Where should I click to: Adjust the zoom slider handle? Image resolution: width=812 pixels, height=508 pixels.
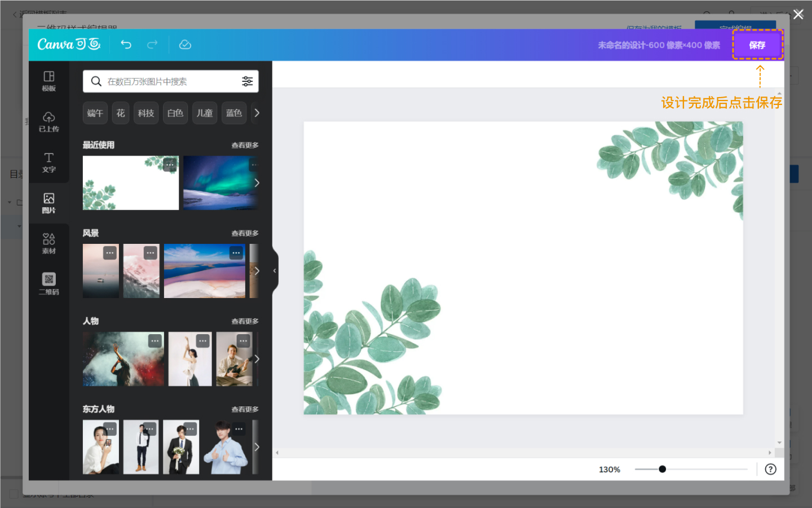[663, 469]
